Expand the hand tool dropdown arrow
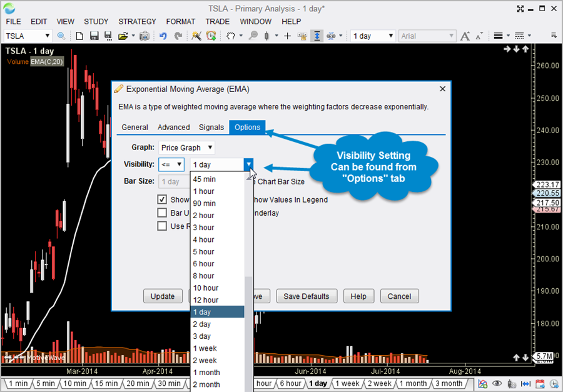 [x=241, y=36]
